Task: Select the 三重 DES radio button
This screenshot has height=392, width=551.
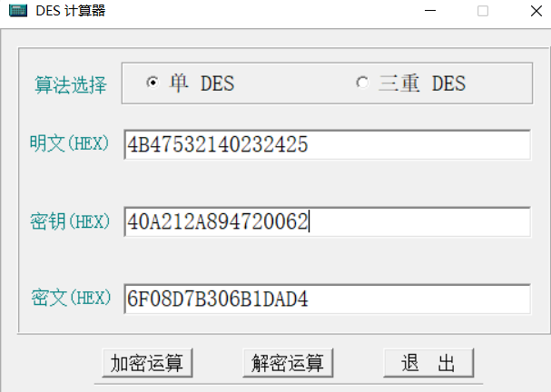Action: click(x=362, y=83)
